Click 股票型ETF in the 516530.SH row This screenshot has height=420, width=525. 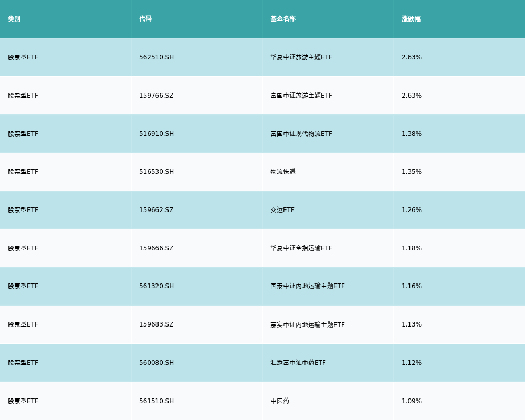coord(23,172)
